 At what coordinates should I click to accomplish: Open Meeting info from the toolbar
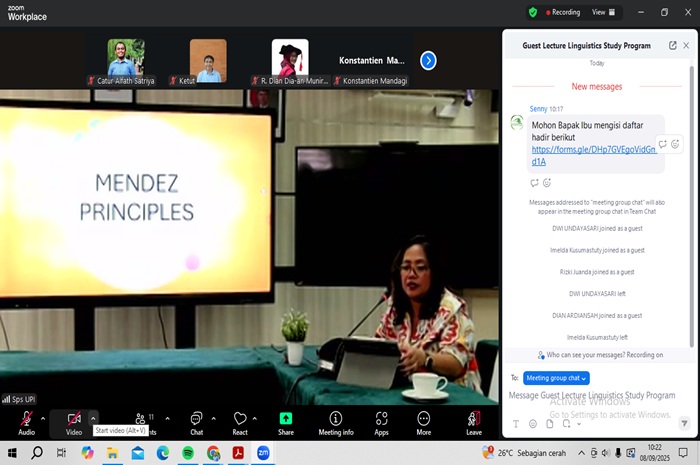tap(335, 419)
